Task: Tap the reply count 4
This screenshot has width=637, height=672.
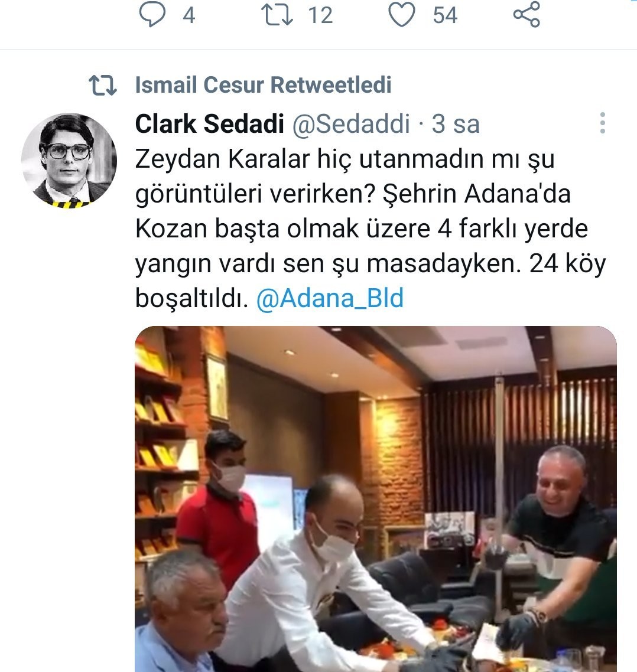Action: coord(188,15)
